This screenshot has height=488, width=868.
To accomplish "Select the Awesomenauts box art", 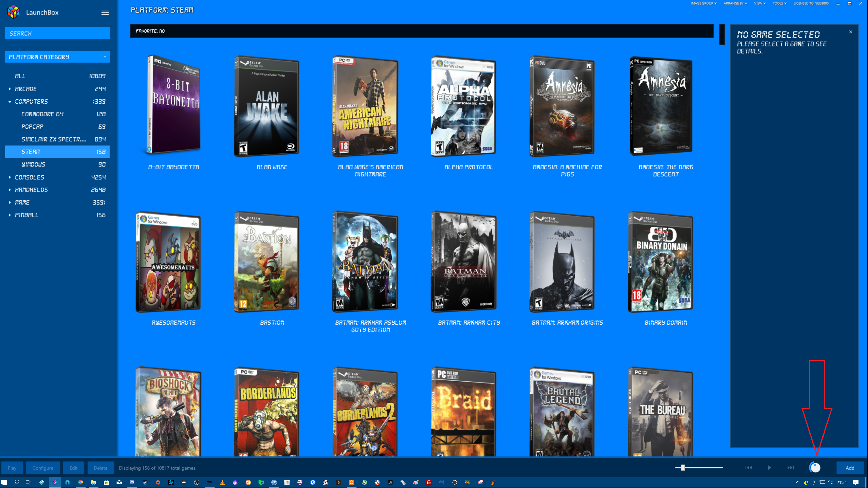I will [x=168, y=262].
